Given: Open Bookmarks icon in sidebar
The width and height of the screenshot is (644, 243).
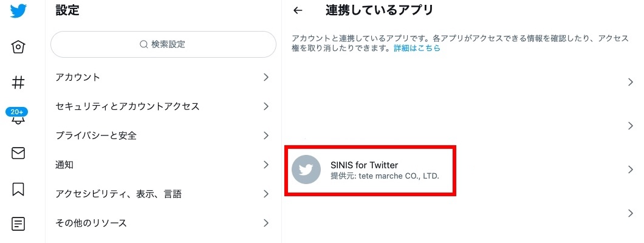Looking at the screenshot, I should tap(18, 189).
